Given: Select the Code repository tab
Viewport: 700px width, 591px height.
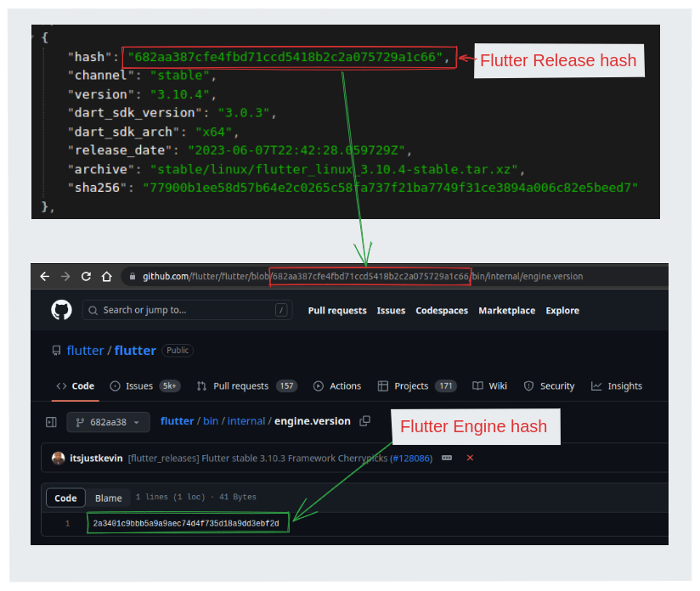Looking at the screenshot, I should (x=75, y=386).
